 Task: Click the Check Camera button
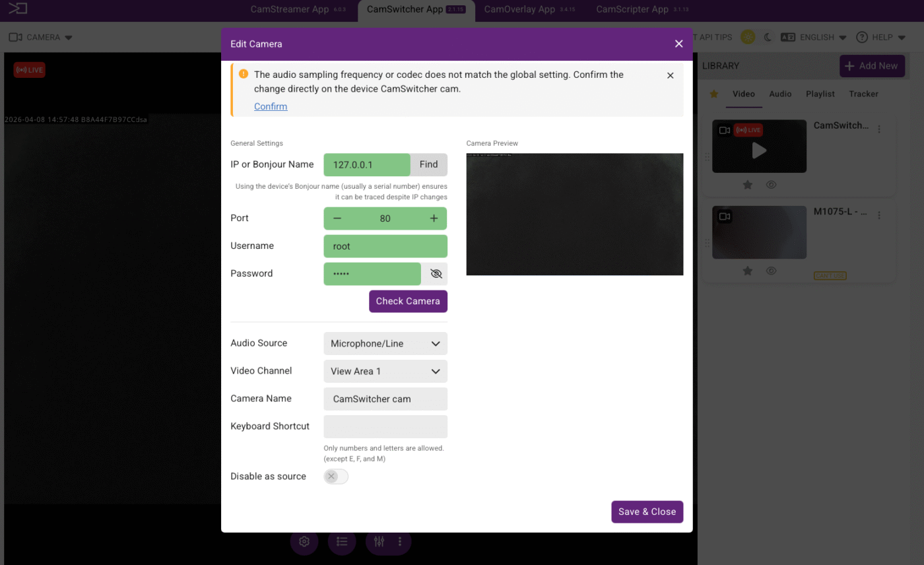408,302
